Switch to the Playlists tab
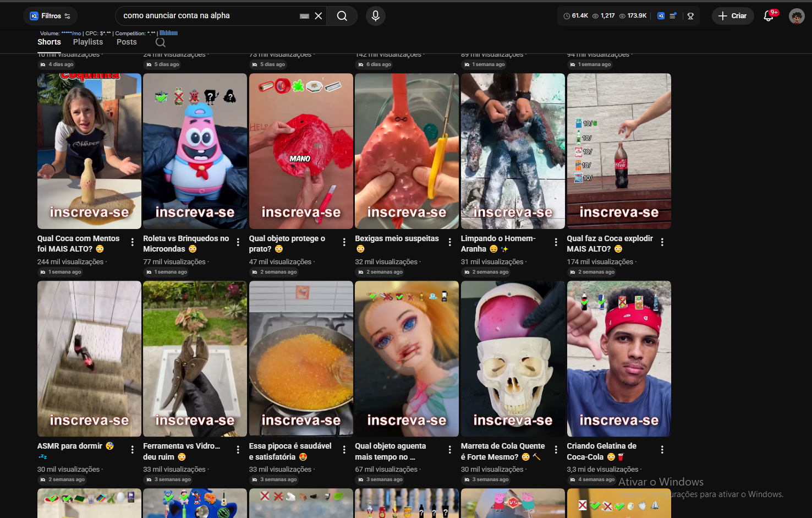 point(88,42)
